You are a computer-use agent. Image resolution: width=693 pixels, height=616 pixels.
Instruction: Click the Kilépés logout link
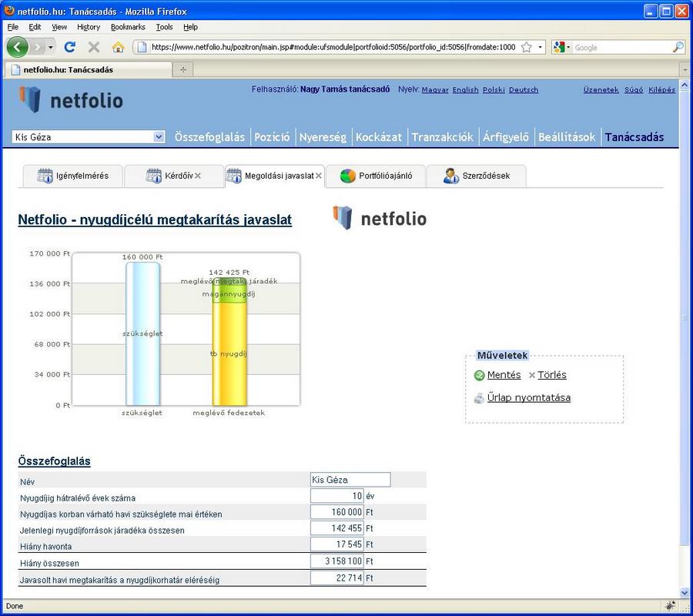click(x=661, y=89)
